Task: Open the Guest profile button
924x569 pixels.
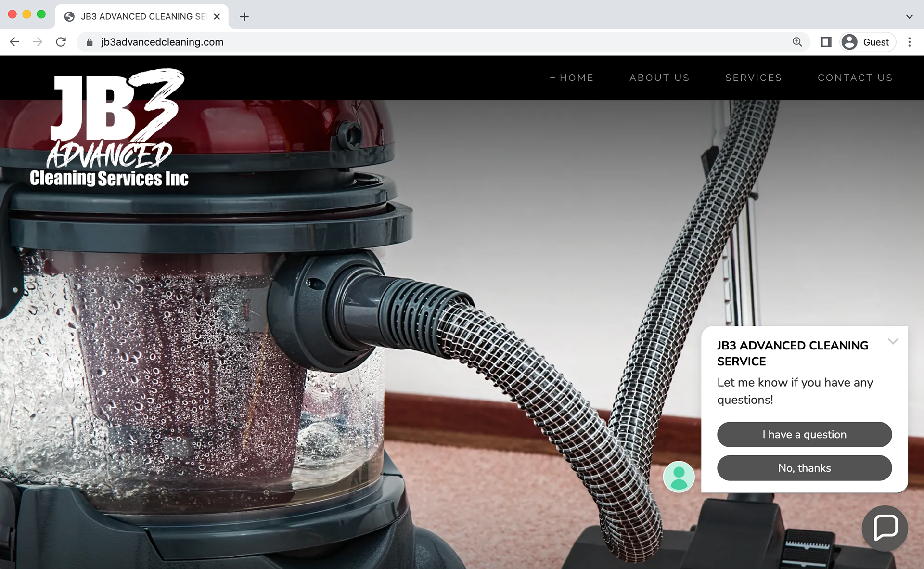Action: 868,42
